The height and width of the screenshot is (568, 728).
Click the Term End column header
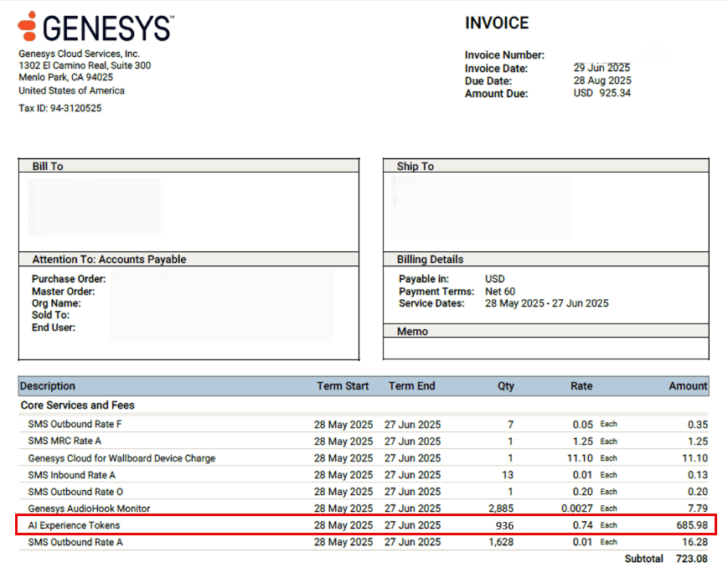[411, 385]
